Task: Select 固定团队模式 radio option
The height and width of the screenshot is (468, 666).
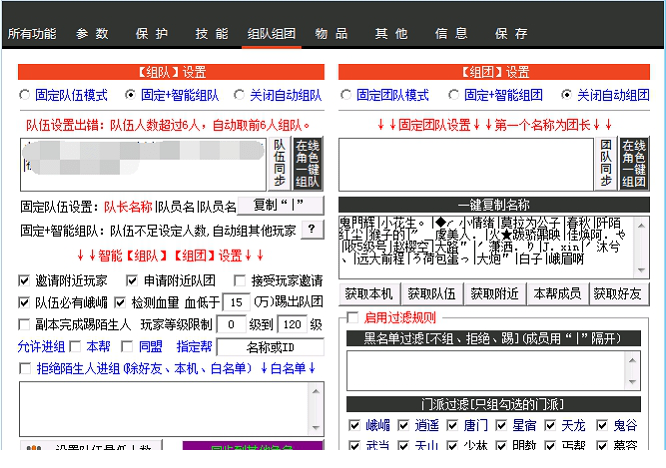Action: (346, 95)
